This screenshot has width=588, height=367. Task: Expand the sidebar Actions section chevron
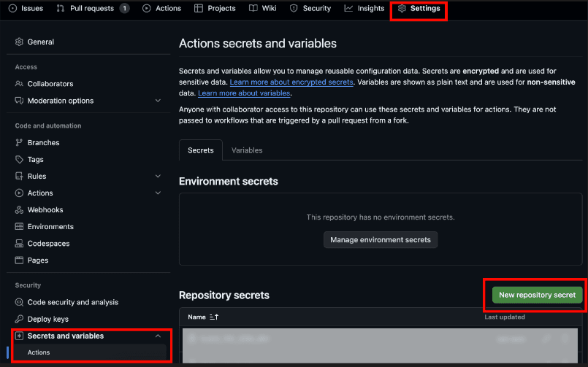(158, 193)
